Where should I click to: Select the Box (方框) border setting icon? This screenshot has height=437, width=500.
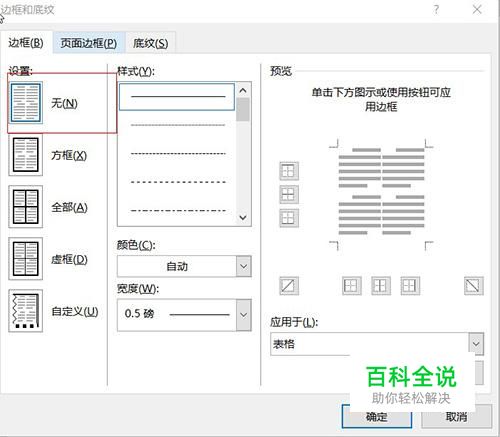[x=26, y=155]
